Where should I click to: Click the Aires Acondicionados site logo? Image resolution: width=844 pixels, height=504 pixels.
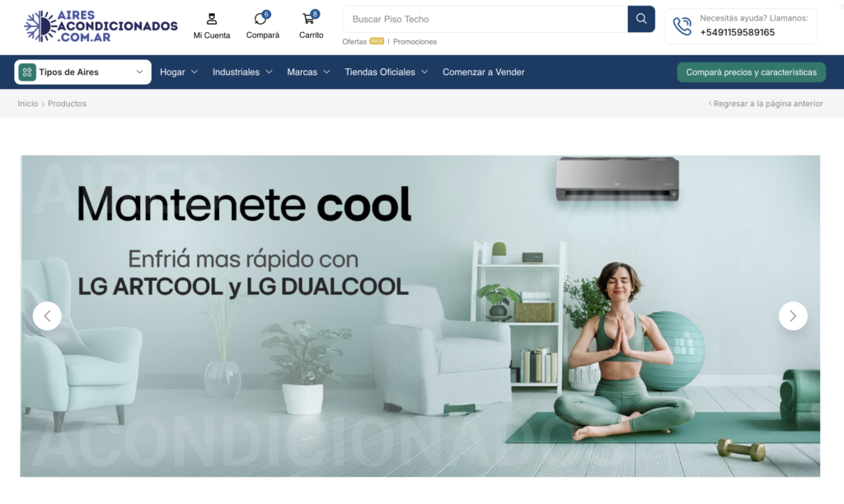101,26
